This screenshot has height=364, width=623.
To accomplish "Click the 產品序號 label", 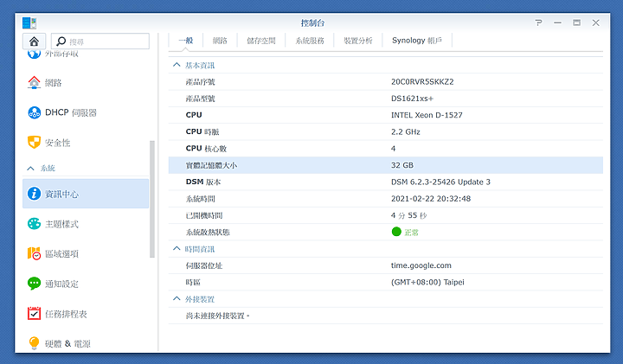I will point(200,82).
